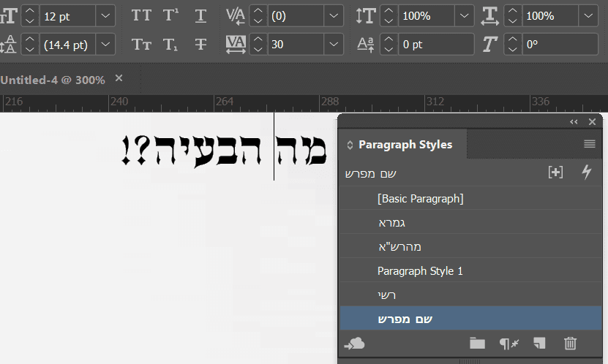
Task: Apply Paragraph Style 1
Action: [420, 271]
